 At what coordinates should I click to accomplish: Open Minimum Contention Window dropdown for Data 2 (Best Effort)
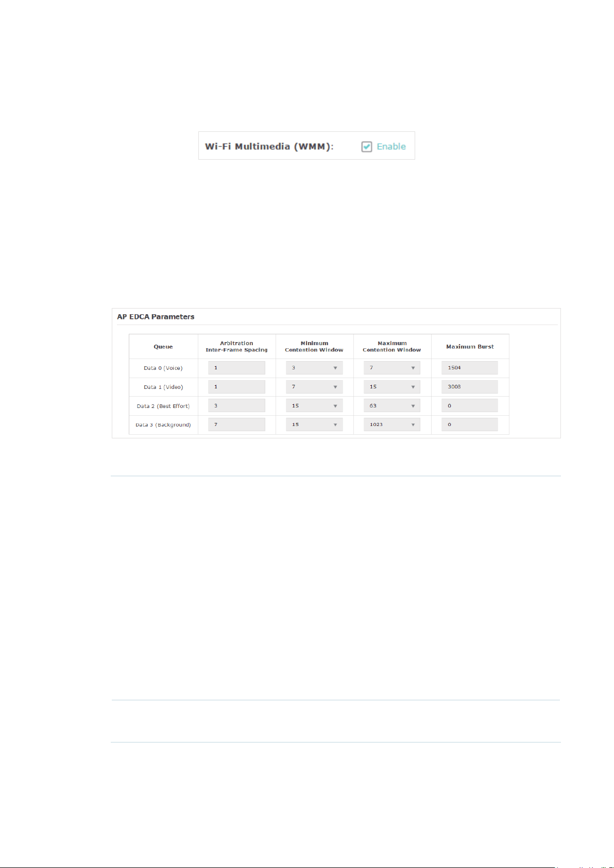314,406
